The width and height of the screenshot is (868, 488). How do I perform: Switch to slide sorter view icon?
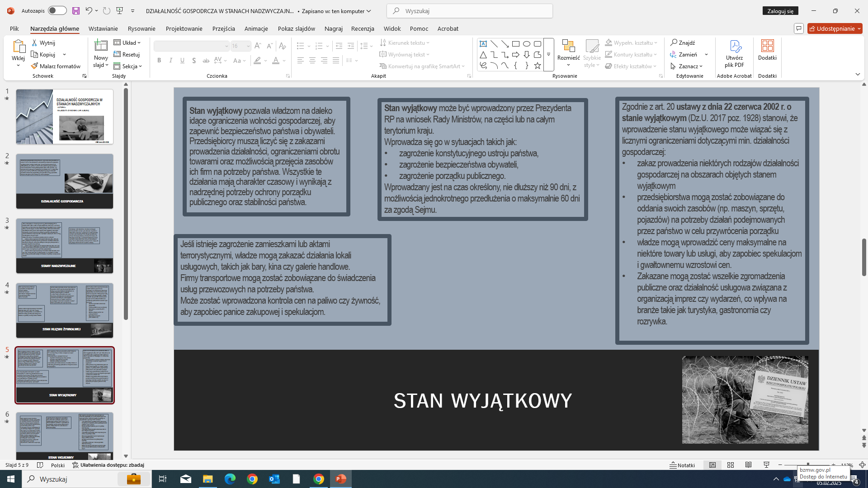731,465
